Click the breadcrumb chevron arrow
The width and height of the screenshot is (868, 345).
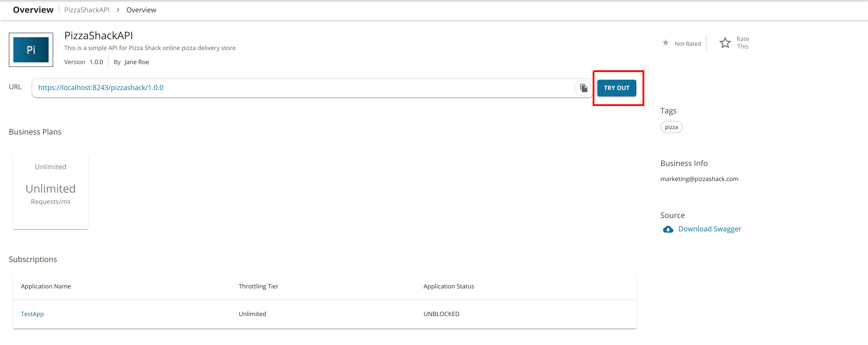point(118,10)
